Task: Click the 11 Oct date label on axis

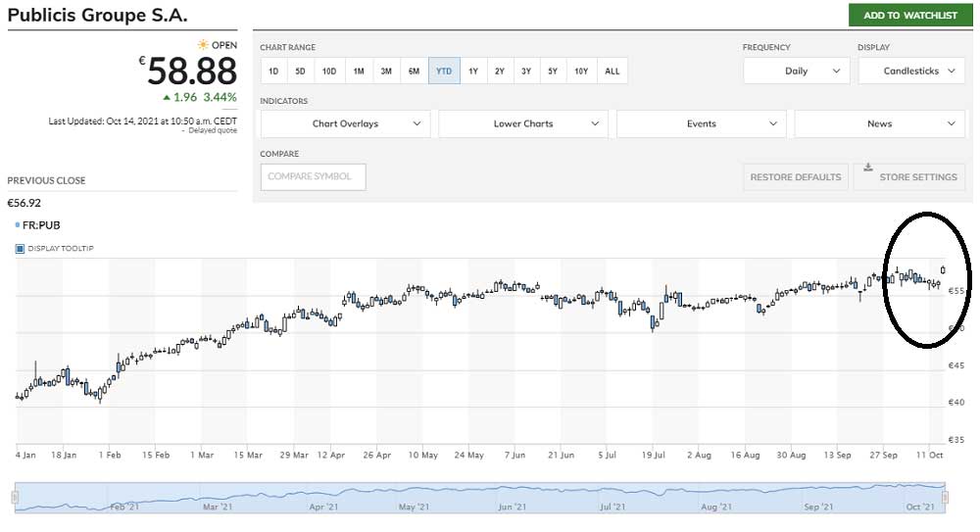Action: (x=929, y=456)
